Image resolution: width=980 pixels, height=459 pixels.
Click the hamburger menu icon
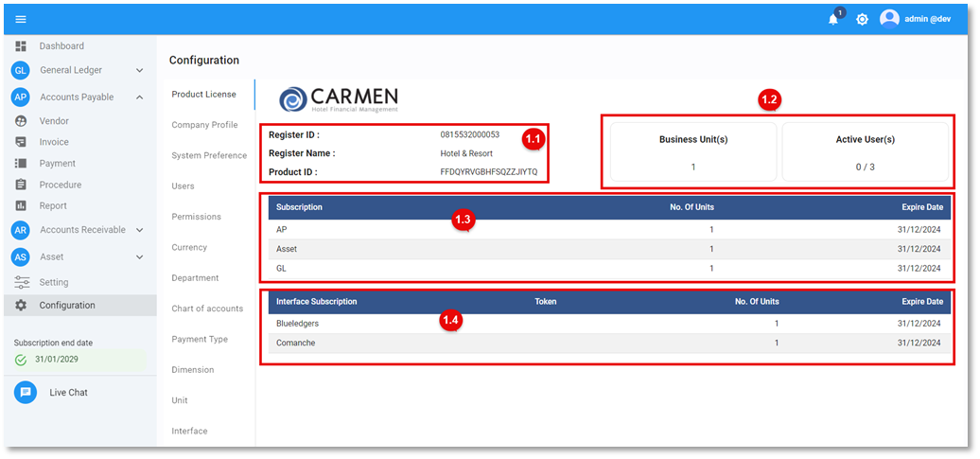click(x=21, y=19)
